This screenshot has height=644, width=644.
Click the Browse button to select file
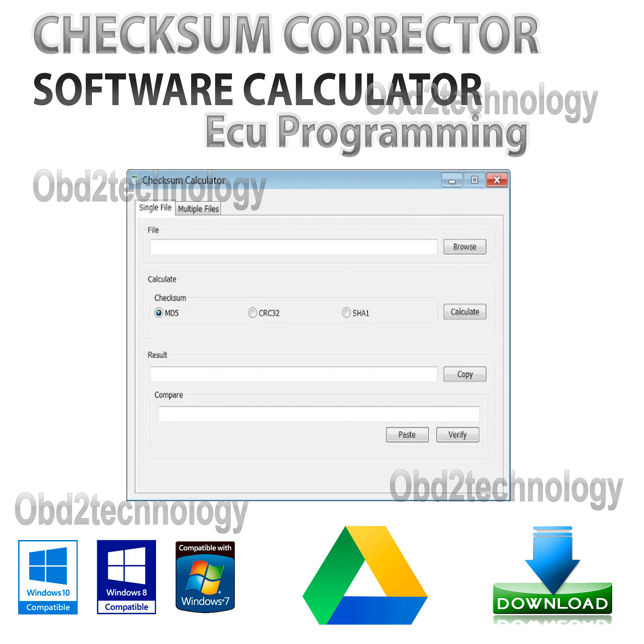point(466,246)
